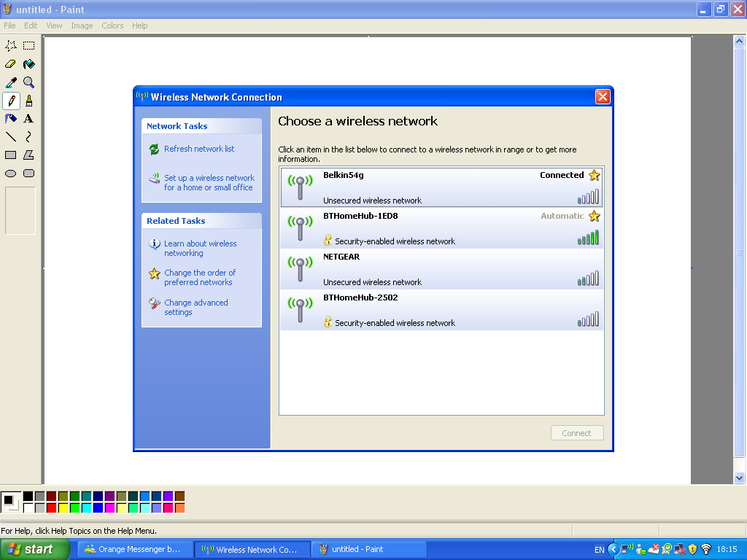
Task: Click Refresh network list link
Action: coord(198,149)
